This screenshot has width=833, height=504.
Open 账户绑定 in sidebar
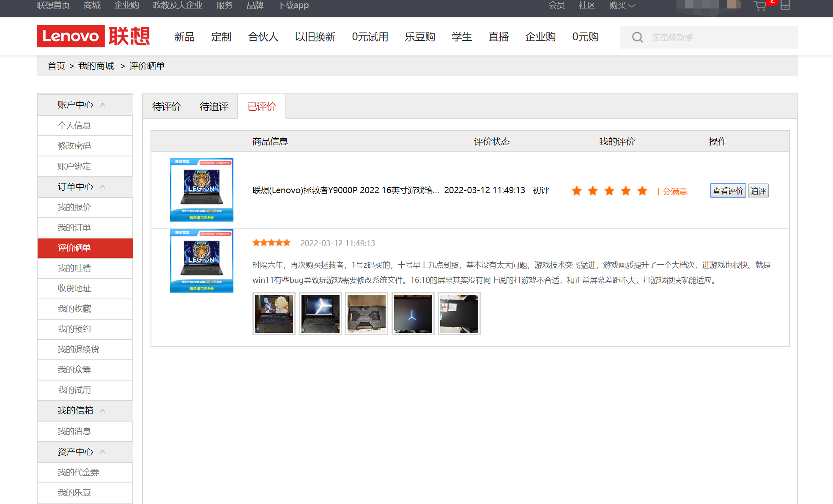coord(85,166)
